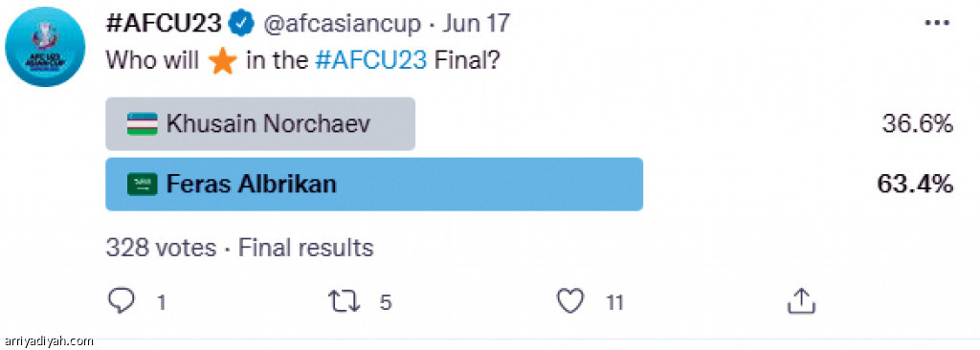Select the Feras Albrikan poll bar
The width and height of the screenshot is (980, 350).
pyautogui.click(x=374, y=185)
